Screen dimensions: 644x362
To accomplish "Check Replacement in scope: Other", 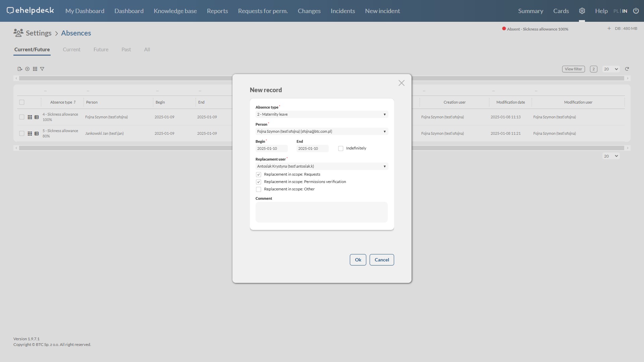I will [x=259, y=189].
